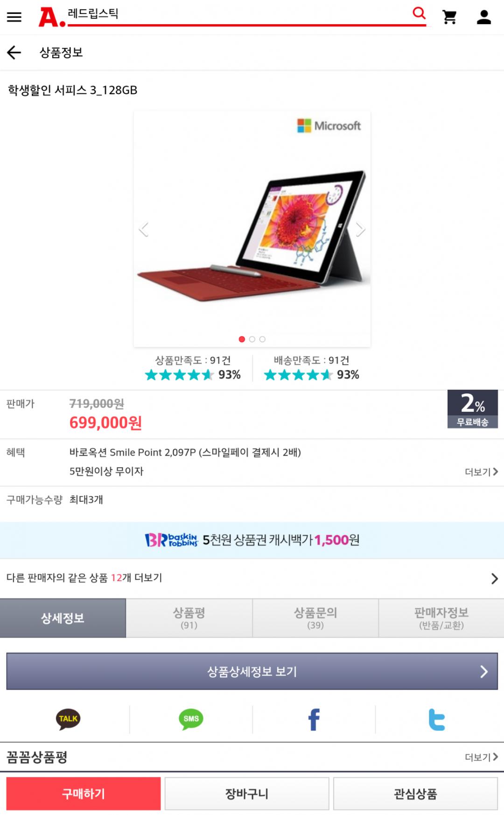Viewport: 504px width, 815px height.
Task: Expand other sellers' 12 same products
Action: click(252, 578)
